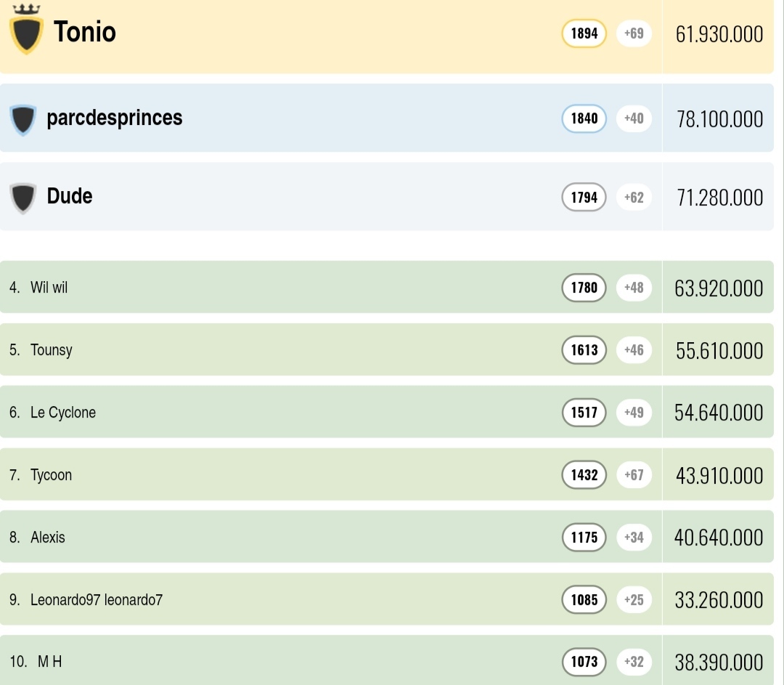Click the 78.100.000 team value
Image resolution: width=784 pixels, height=685 pixels.
tap(719, 119)
